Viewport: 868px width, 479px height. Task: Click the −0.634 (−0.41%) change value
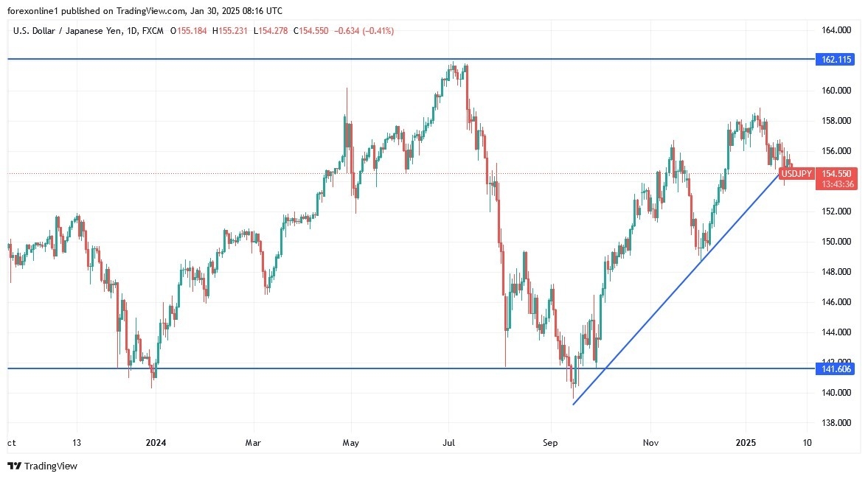(x=364, y=31)
